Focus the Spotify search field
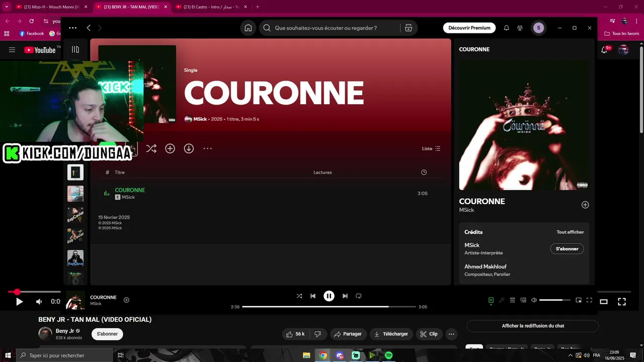This screenshot has width=644, height=362. tap(337, 28)
